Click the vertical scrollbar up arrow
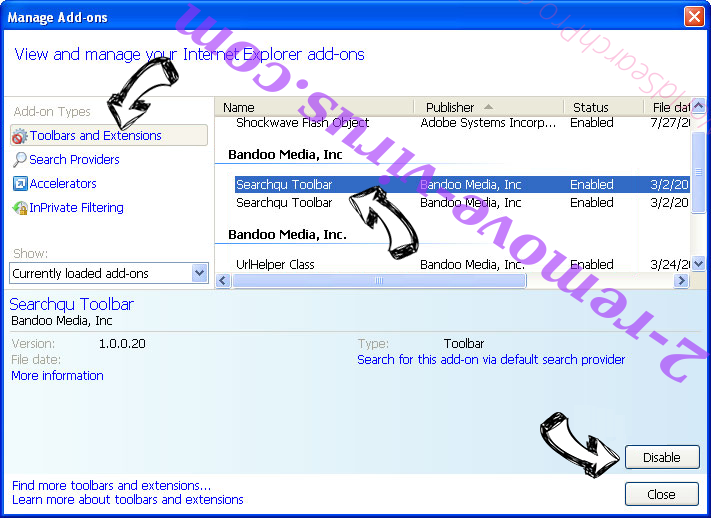 pyautogui.click(x=699, y=106)
